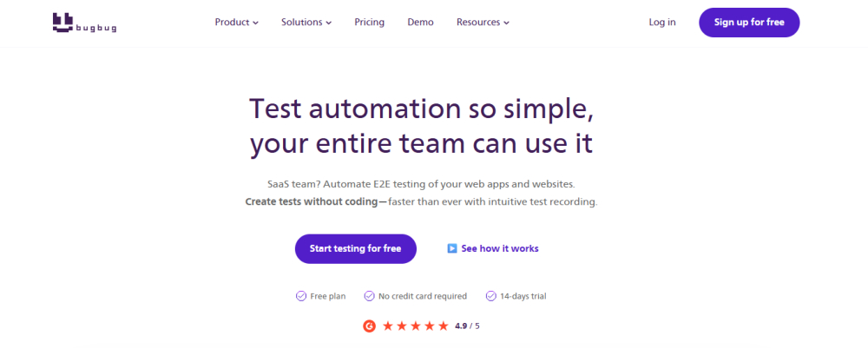Click the Log in link
The image size is (868, 349).
[662, 23]
